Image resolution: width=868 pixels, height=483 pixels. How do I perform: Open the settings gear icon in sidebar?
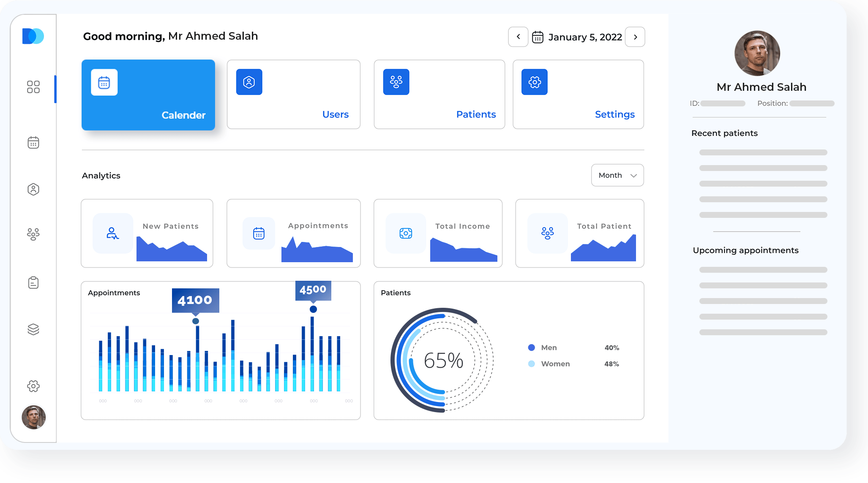pos(33,385)
